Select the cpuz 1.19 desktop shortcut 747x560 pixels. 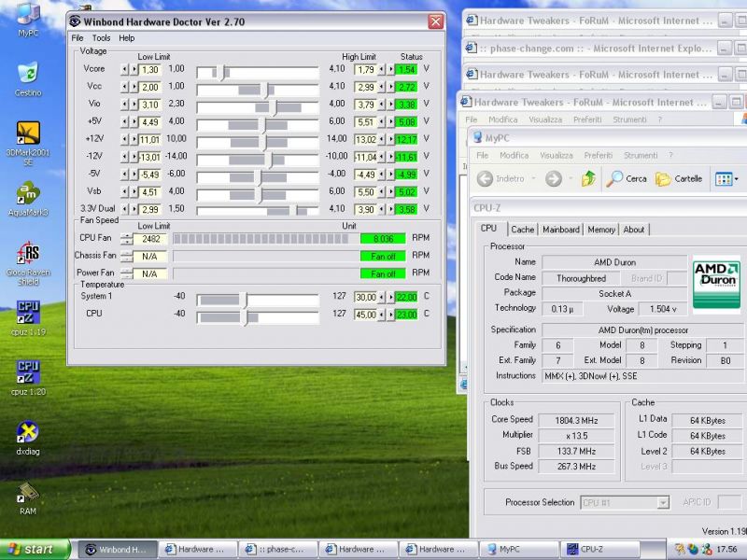pos(28,318)
